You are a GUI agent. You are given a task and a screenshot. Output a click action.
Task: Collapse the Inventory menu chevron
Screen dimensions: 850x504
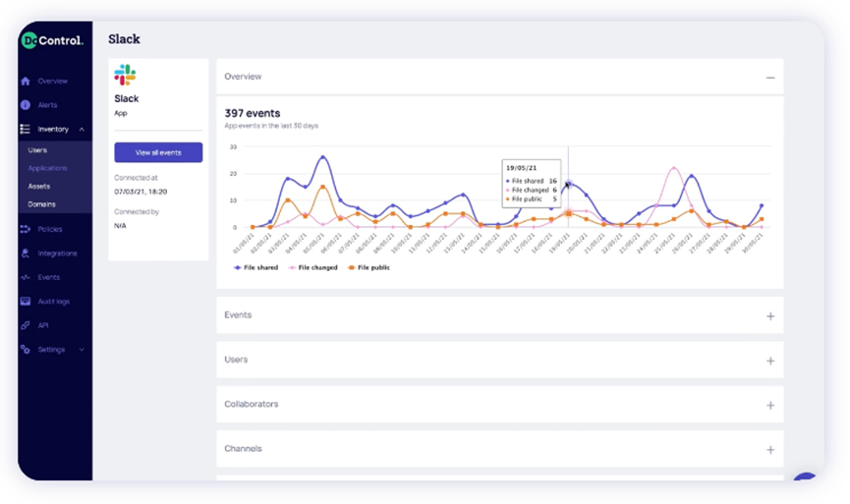coord(82,130)
